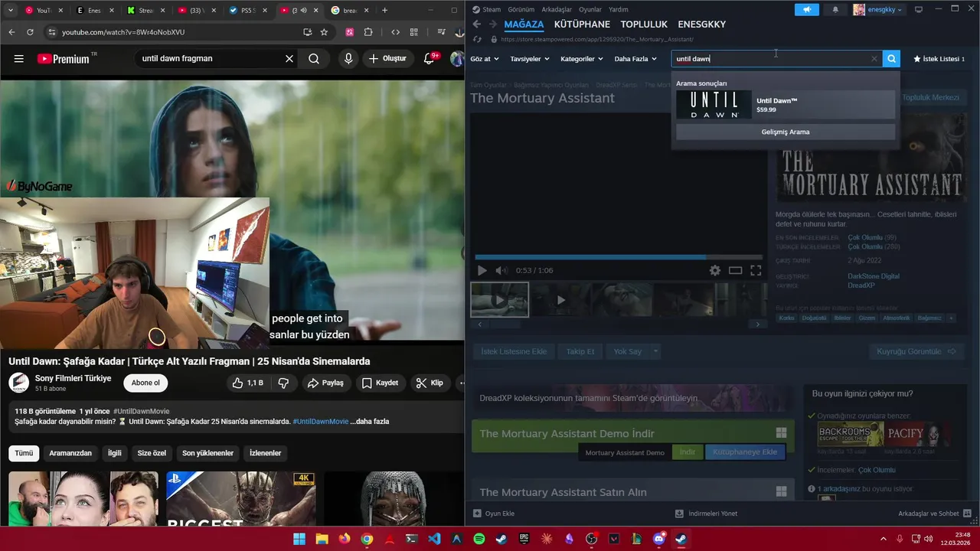This screenshot has height=551, width=980.
Task: Open Chrome extensions puzzle icon
Action: pos(368,32)
